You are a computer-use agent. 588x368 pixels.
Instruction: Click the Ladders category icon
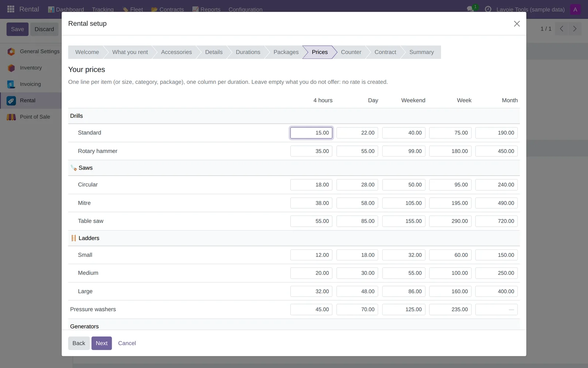click(73, 238)
